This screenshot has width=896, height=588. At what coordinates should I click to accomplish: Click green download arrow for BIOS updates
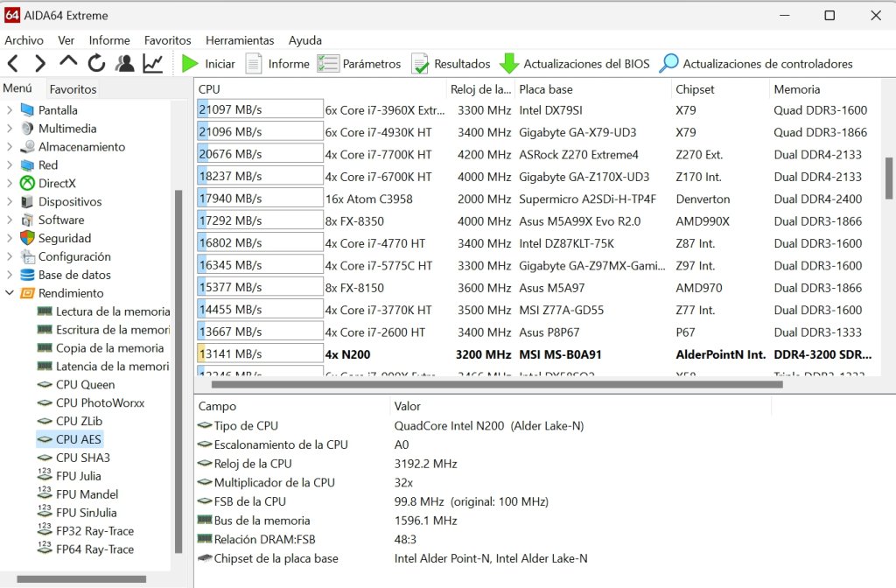(508, 63)
